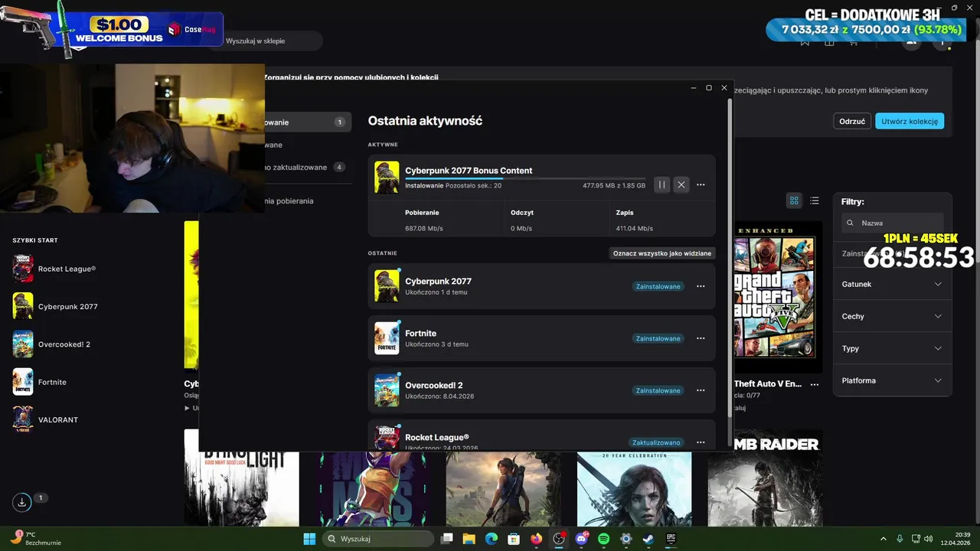The height and width of the screenshot is (551, 980).
Task: Launch Fortnite from quick launch icon
Action: [23, 382]
